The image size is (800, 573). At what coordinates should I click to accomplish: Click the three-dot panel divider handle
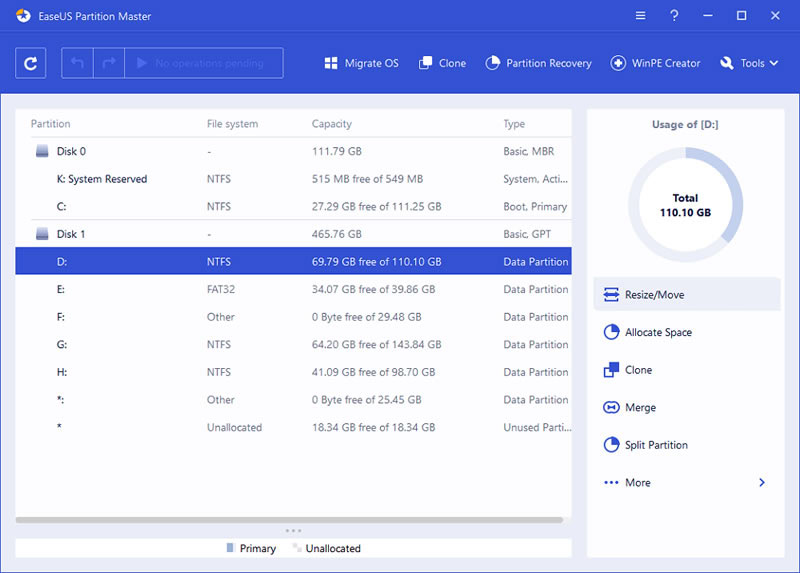pos(293,531)
